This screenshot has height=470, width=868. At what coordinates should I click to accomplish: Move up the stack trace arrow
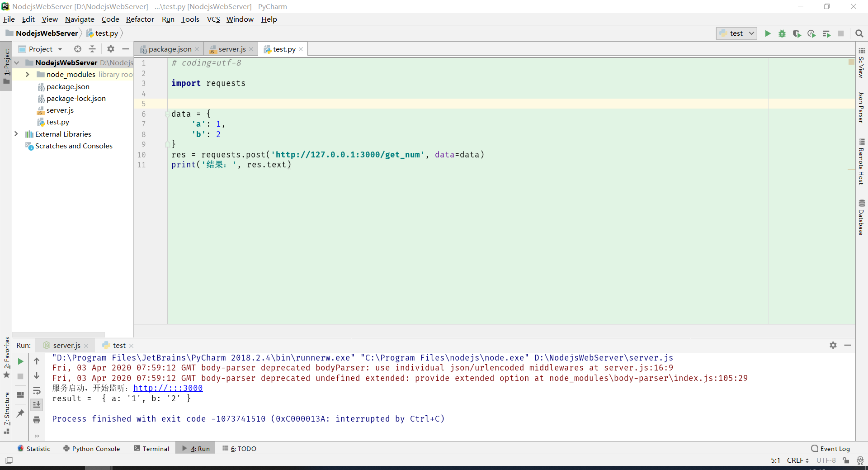[x=37, y=361]
